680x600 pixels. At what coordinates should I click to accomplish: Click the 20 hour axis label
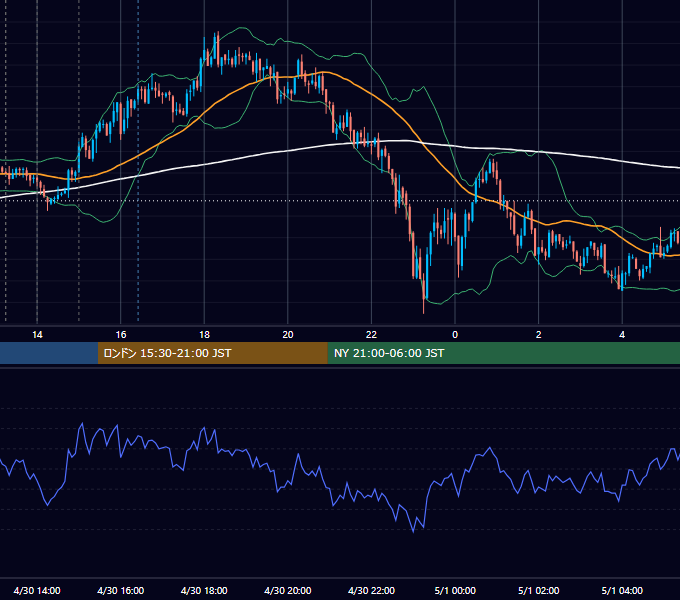click(x=288, y=335)
